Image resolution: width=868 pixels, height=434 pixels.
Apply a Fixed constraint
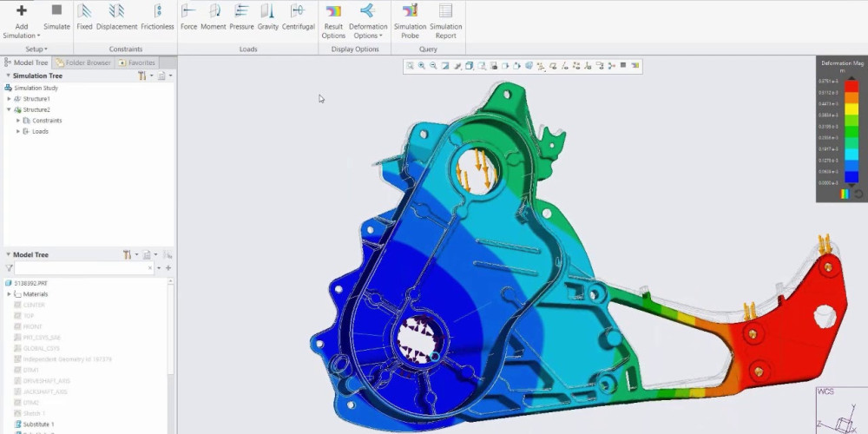point(84,17)
